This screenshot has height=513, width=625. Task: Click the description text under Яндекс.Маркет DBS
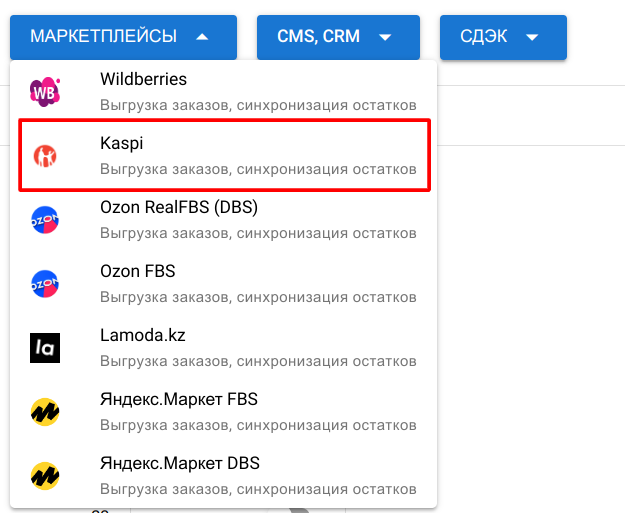pos(258,489)
